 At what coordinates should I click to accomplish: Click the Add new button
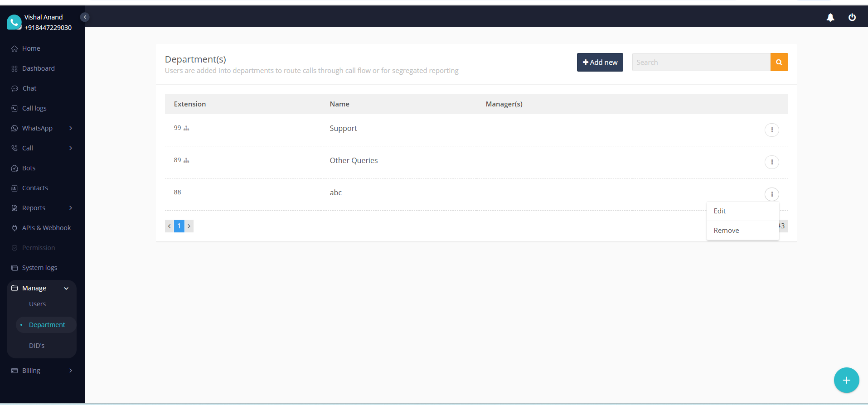(x=600, y=62)
